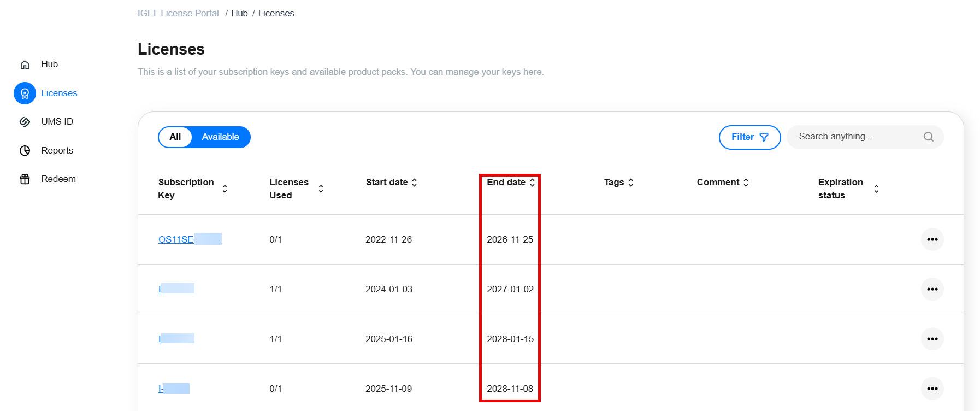Sort by the Subscription Key column
Viewport: 980px width, 411px height.
[225, 189]
